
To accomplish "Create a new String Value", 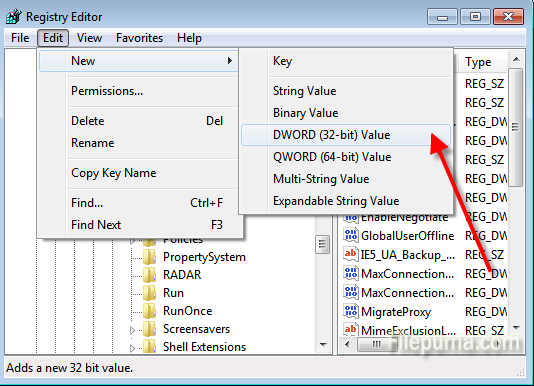I will (346, 91).
